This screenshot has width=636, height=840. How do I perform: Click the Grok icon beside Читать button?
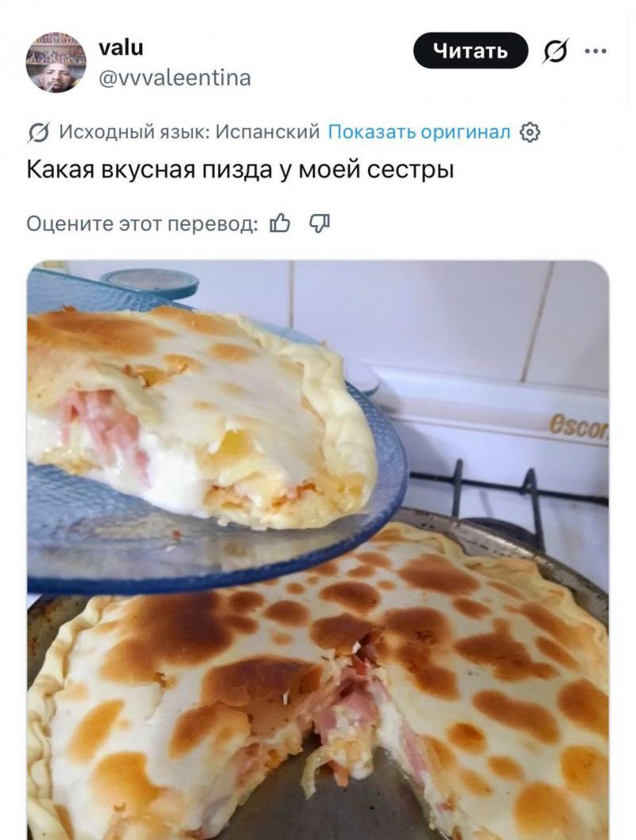point(555,50)
